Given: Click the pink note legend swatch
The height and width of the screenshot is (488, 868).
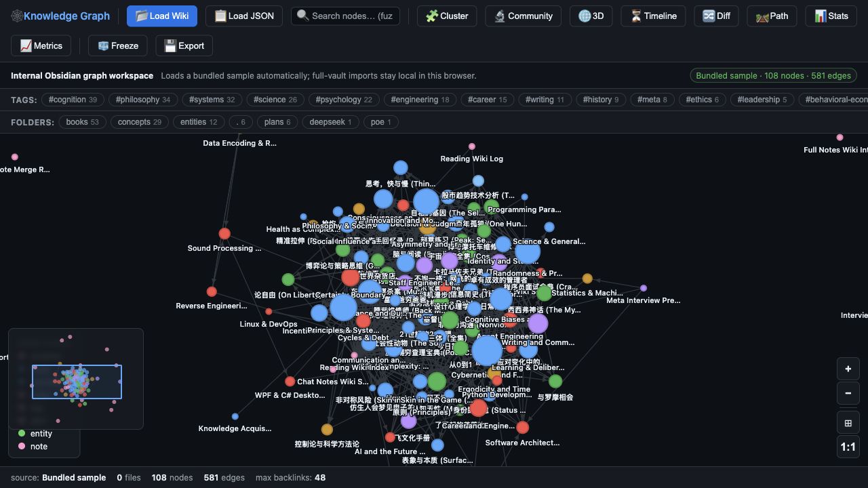Looking at the screenshot, I should click(22, 446).
